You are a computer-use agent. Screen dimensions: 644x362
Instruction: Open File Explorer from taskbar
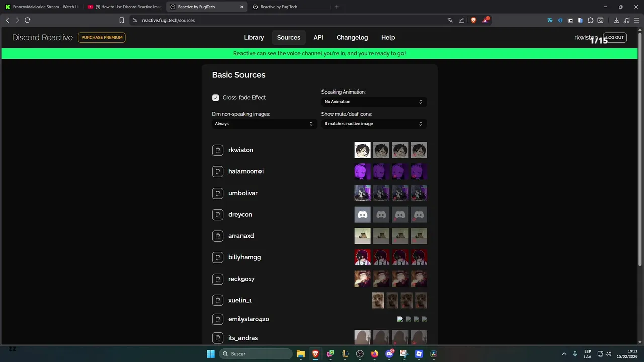pos(300,354)
